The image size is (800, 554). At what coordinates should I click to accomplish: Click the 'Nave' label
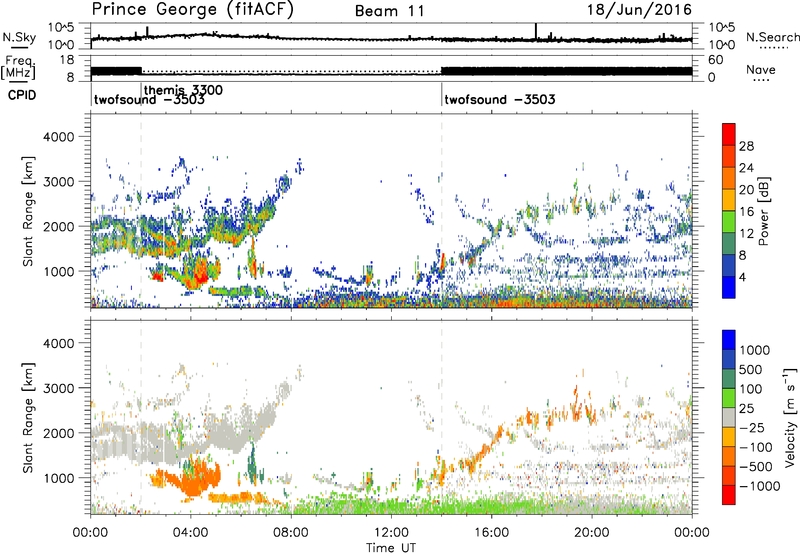[x=761, y=69]
